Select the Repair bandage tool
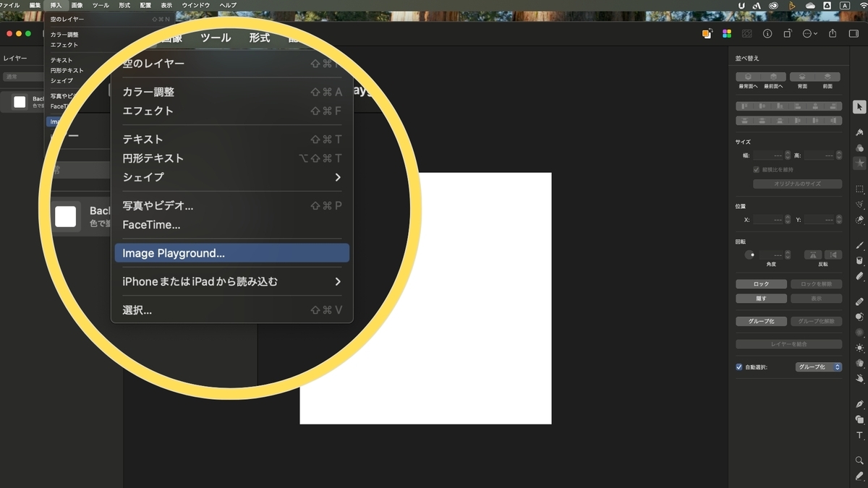868x488 pixels. pyautogui.click(x=859, y=301)
